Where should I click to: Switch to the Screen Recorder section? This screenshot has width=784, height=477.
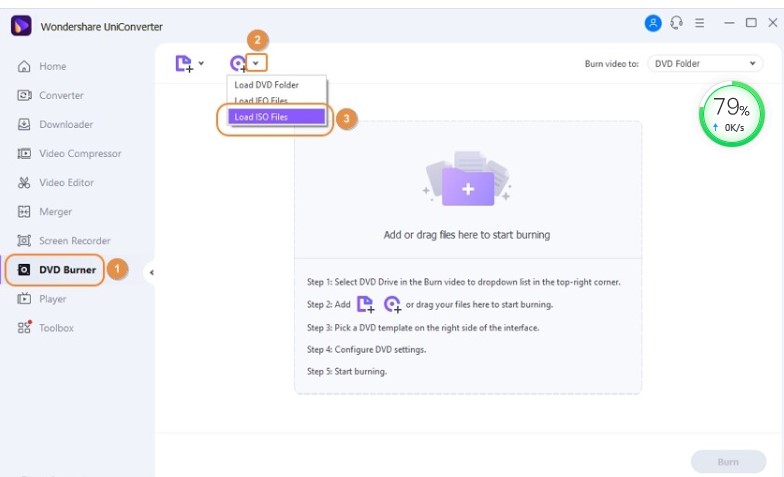pos(74,241)
